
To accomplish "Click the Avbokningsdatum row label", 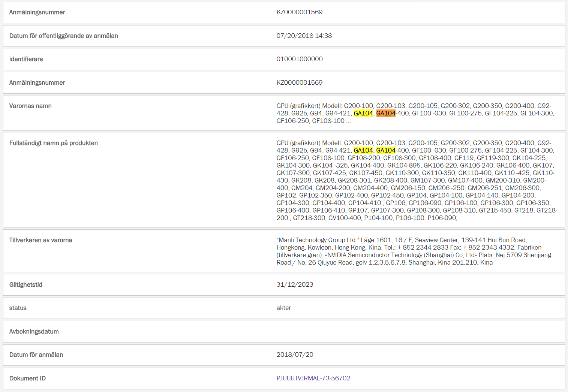I will pyautogui.click(x=34, y=331).
